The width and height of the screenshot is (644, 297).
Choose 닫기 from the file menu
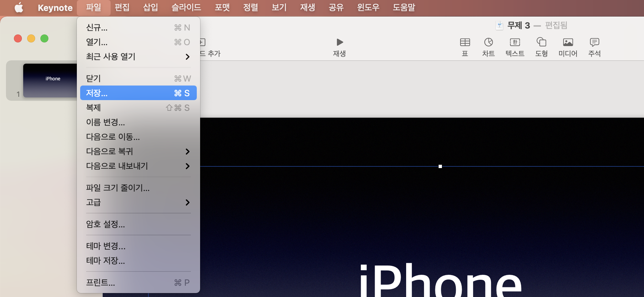[x=138, y=79]
